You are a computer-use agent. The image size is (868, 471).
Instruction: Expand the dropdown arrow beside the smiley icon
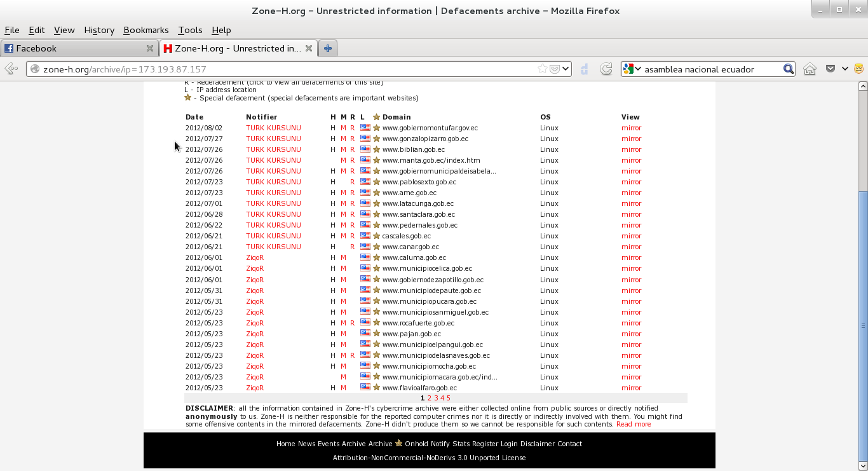pos(845,69)
